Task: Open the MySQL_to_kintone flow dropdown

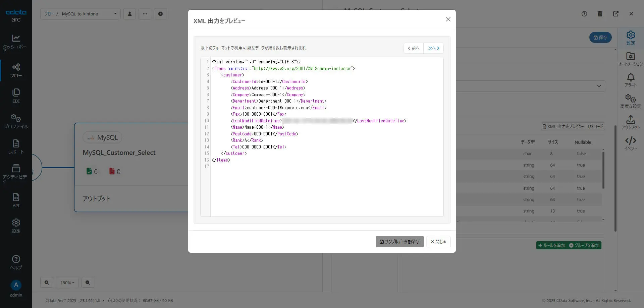Action: coord(89,14)
